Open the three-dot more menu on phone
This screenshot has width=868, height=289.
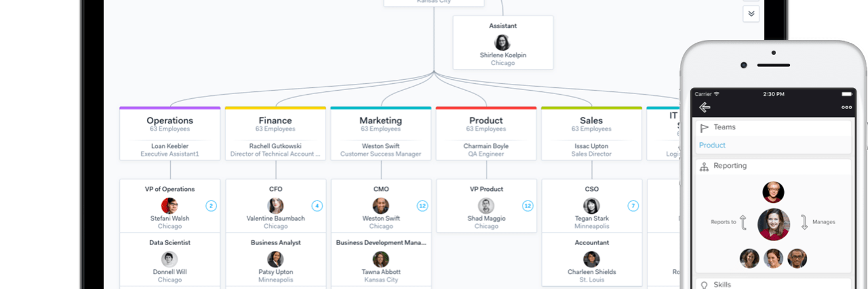pos(847,108)
